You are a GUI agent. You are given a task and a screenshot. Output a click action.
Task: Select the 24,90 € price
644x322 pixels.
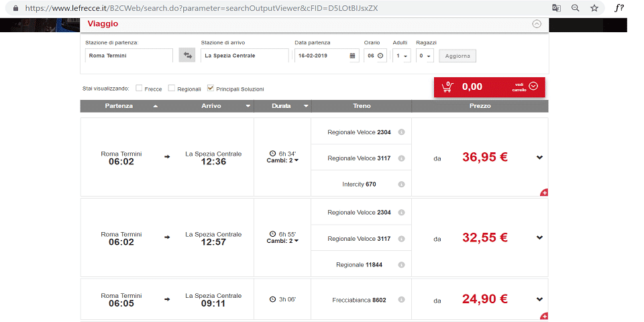coord(485,299)
